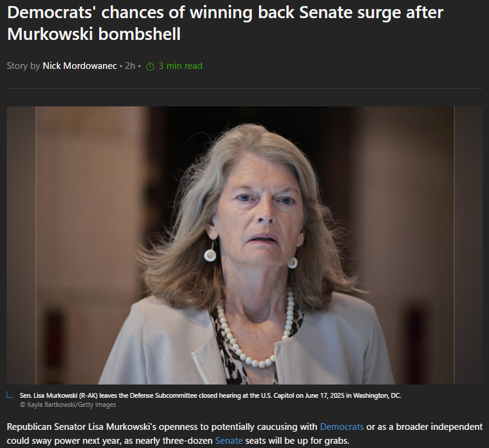The height and width of the screenshot is (448, 489).
Task: Click the word Murkowski in the headline
Action: 50,34
